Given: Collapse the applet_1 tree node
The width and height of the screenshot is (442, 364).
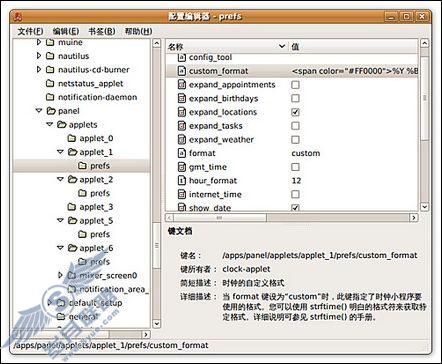Looking at the screenshot, I should click(60, 152).
